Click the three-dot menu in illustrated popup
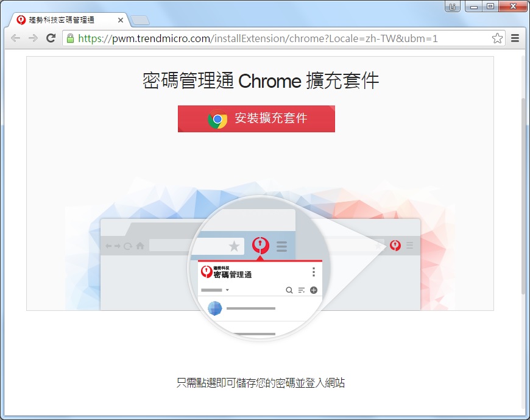 tap(314, 272)
